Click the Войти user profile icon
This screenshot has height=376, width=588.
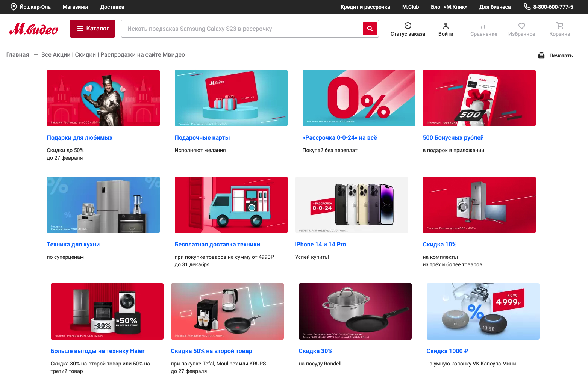coord(446,26)
